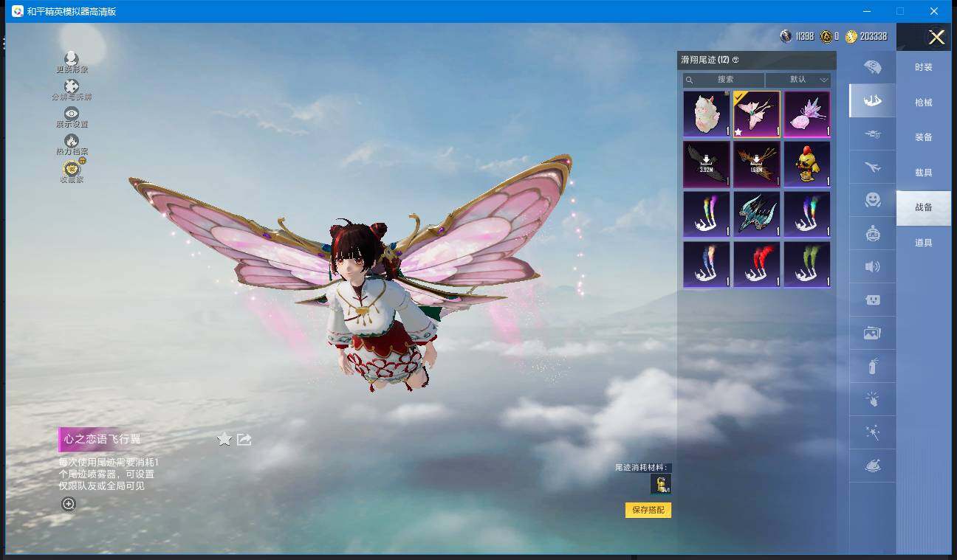Switch to the 装备 tab
The width and height of the screenshot is (957, 560).
(924, 137)
